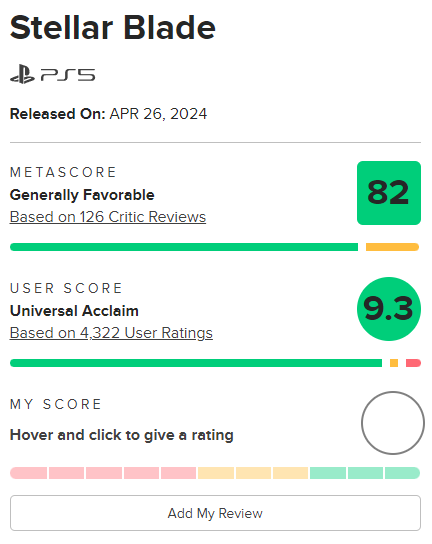
Task: Click the empty My Score circle
Action: point(392,423)
